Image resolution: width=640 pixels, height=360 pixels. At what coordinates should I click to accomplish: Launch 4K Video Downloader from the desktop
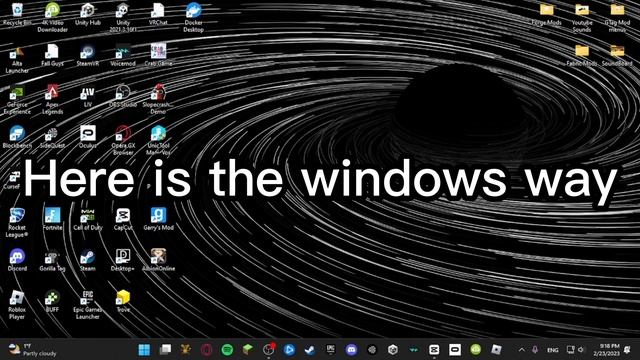pyautogui.click(x=52, y=18)
